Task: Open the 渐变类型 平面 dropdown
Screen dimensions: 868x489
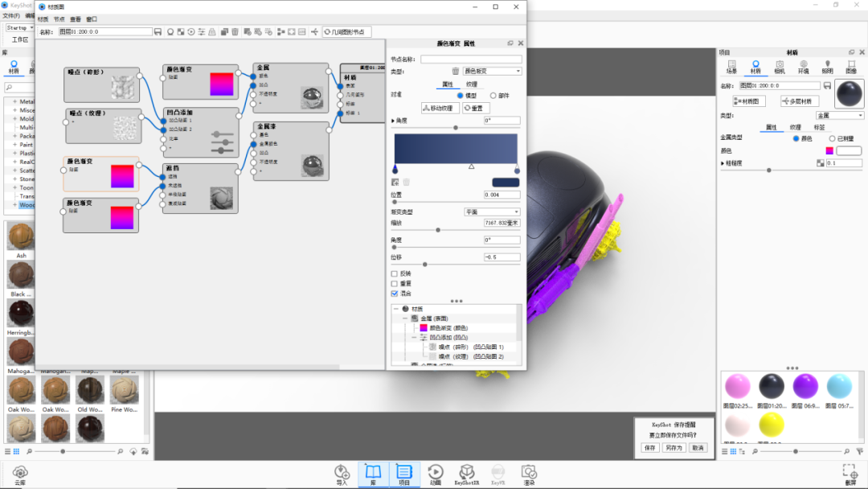Action: click(x=492, y=212)
